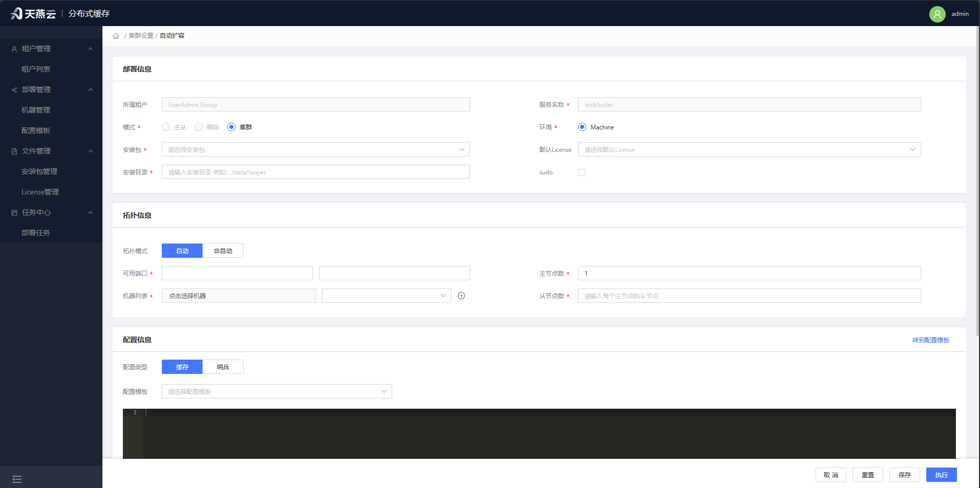Click the 部署管理 share icon

[x=14, y=90]
